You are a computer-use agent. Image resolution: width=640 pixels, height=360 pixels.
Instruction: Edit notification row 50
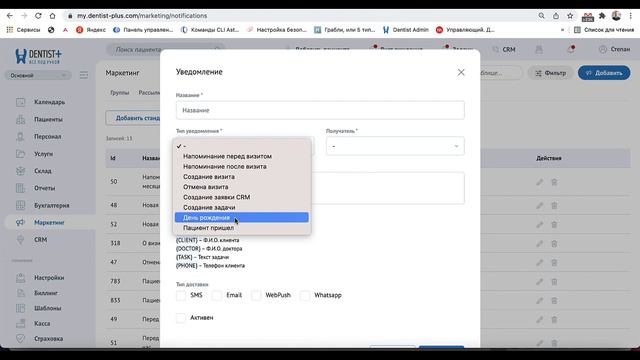540,182
